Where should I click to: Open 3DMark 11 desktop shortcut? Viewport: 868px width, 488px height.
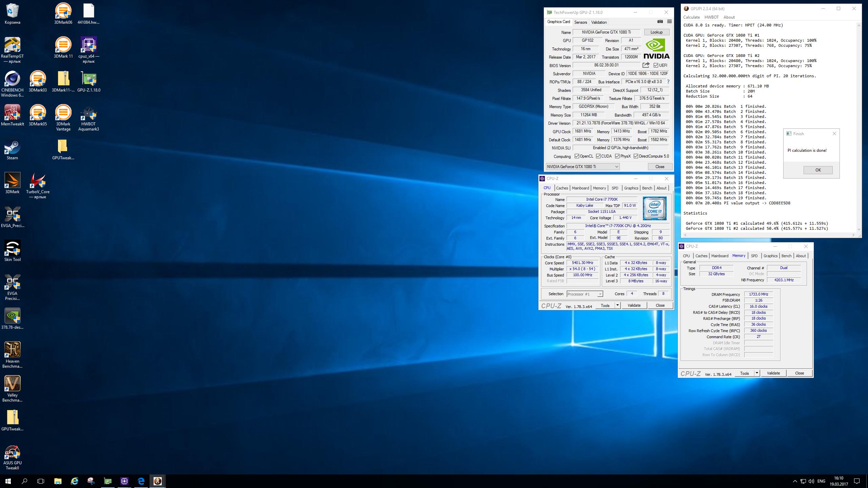(x=63, y=48)
